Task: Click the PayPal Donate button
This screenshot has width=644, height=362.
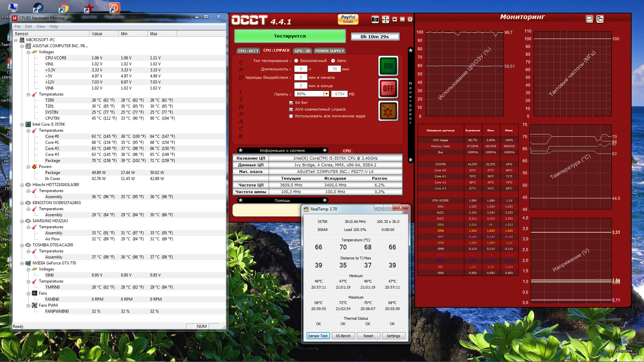Action: [348, 19]
